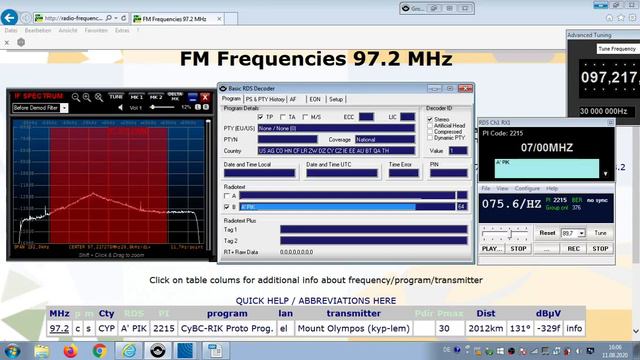Screen dimensions: 640x360
Task: Click the Mount Olympos (kyp-lem) transmitter cell
Action: click(x=353, y=328)
